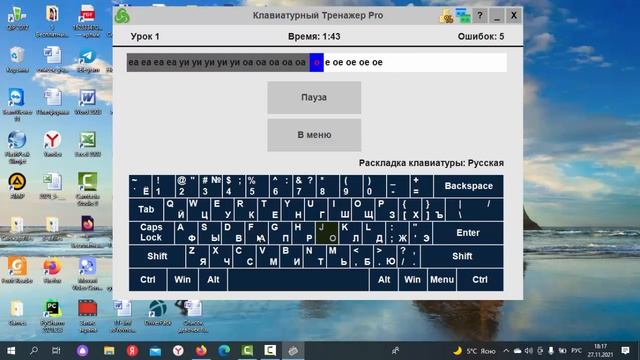Click the left Shift key
The image size is (640, 360).
tap(157, 256)
